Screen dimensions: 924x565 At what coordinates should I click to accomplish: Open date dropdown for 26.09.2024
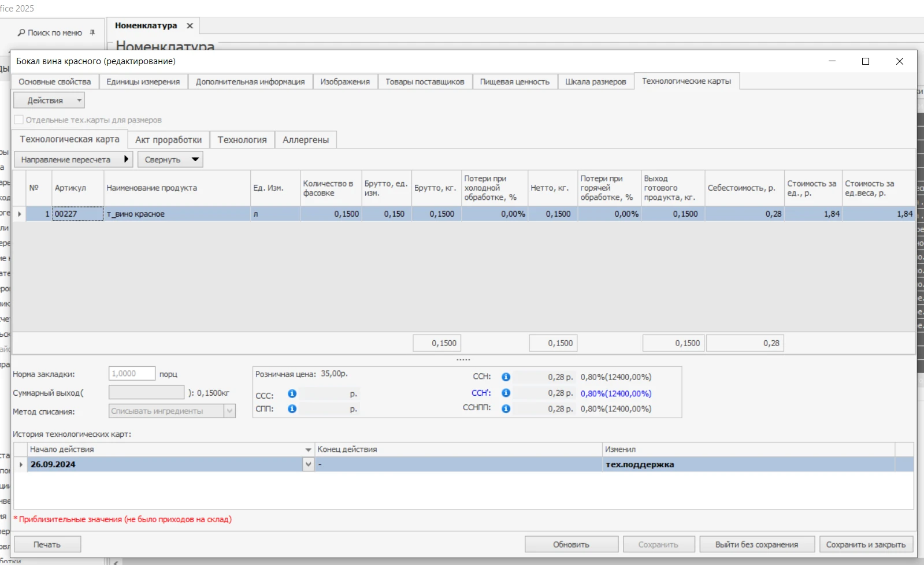pyautogui.click(x=309, y=464)
